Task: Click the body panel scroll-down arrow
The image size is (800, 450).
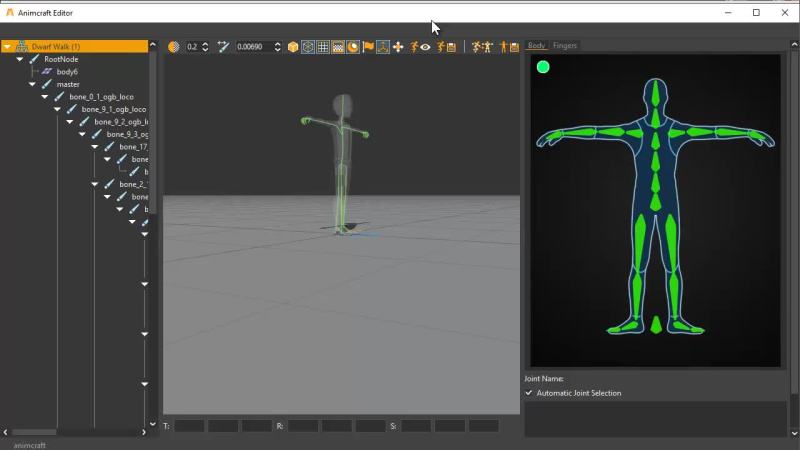Action: 794,433
